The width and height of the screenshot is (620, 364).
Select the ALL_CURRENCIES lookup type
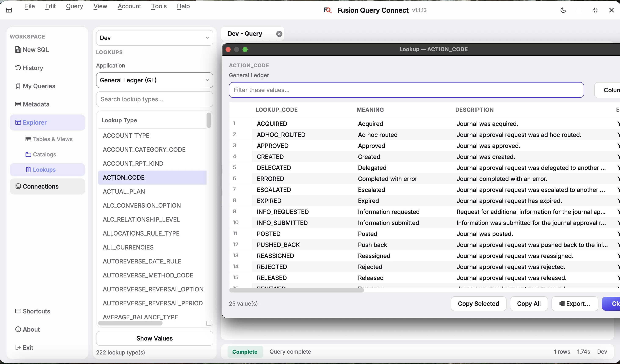click(x=152, y=247)
